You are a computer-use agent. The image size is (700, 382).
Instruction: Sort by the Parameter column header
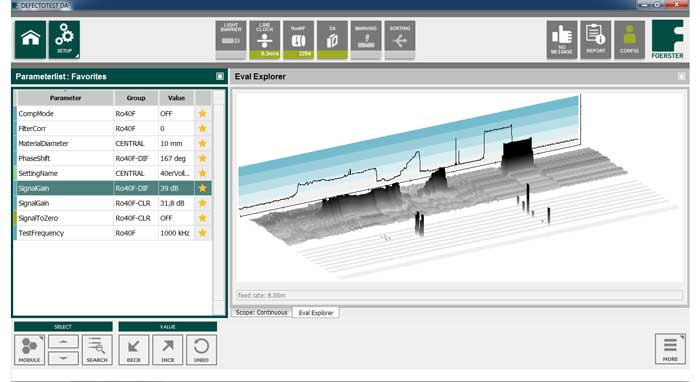(65, 98)
